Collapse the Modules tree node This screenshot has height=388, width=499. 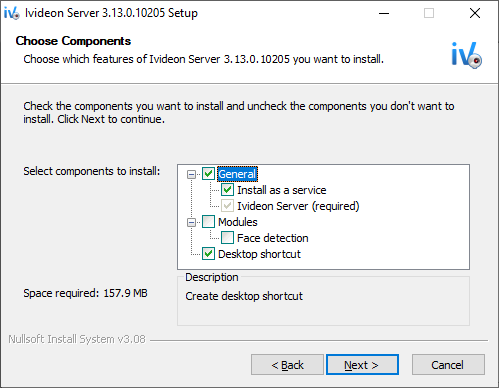pos(191,222)
